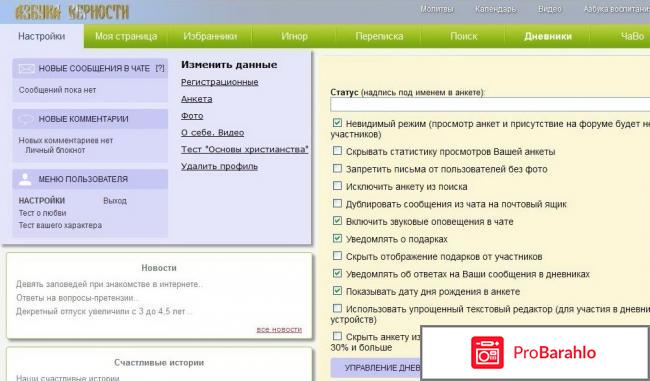
Task: Open the [?] help for chat messages
Action: click(x=160, y=68)
